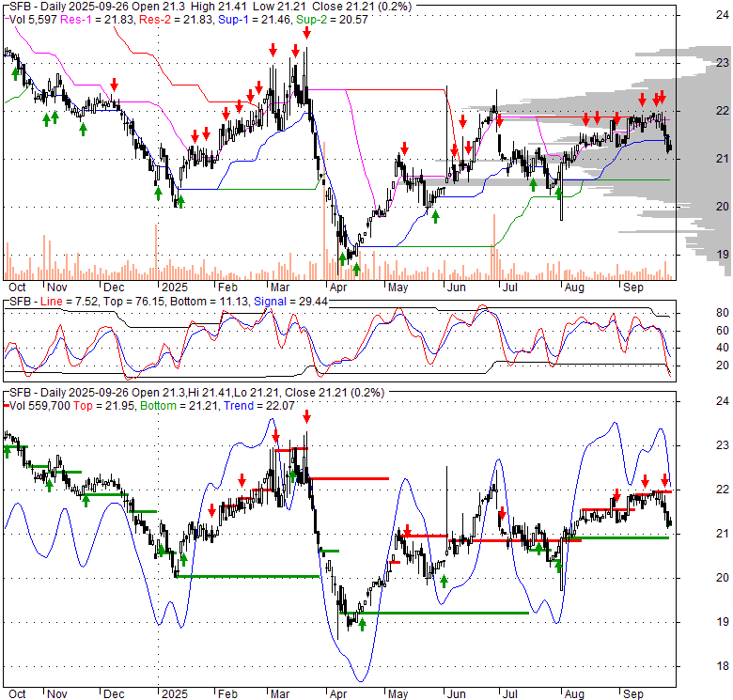Click the Line = 7.52 oscillator label

70,302
